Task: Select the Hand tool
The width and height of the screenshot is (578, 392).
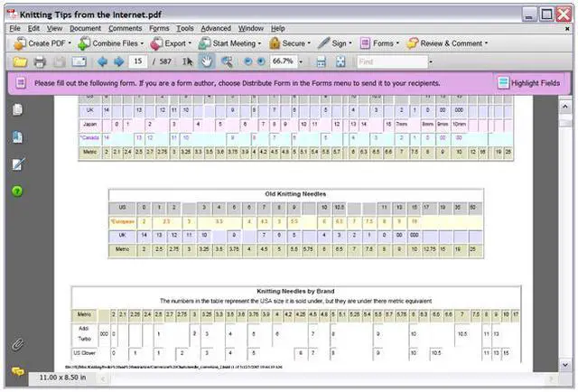Action: coord(206,61)
